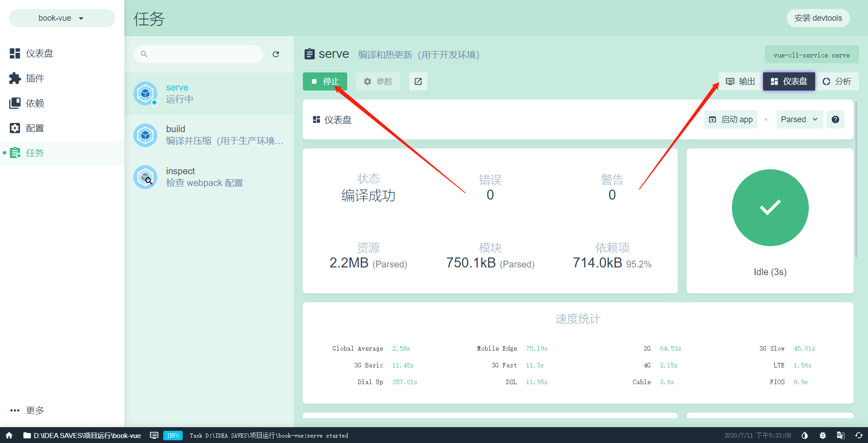868x443 pixels.
Task: Click the home icon in status bar
Action: click(9, 435)
